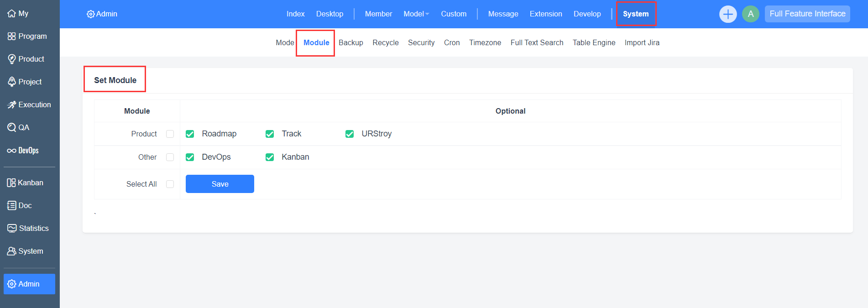Viewport: 868px width, 308px height.
Task: Click the DevOps infinity icon
Action: tap(11, 151)
